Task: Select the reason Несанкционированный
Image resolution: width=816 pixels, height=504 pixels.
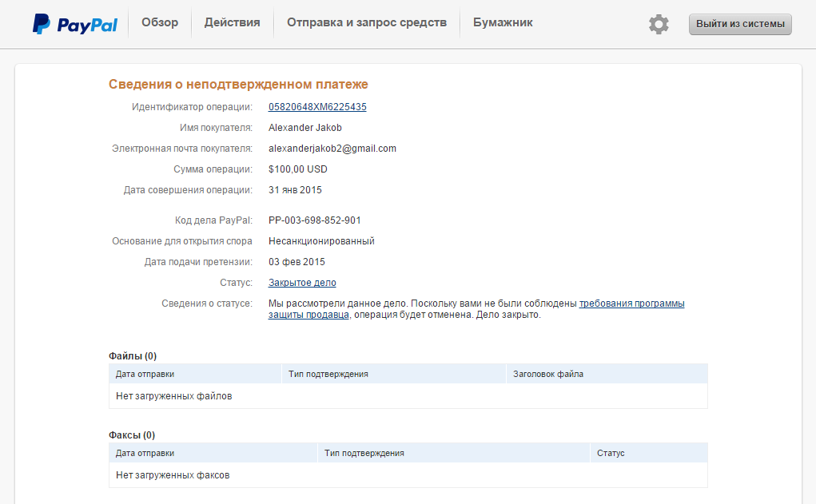Action: click(321, 240)
